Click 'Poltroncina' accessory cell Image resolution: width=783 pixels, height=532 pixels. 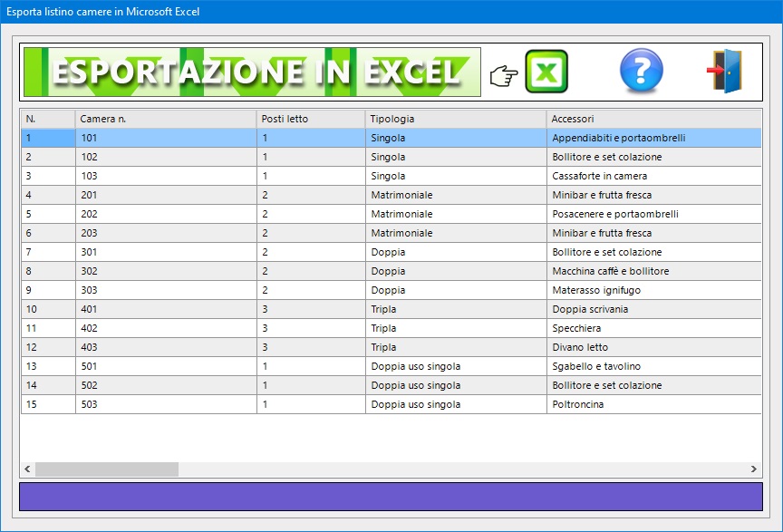tap(654, 404)
